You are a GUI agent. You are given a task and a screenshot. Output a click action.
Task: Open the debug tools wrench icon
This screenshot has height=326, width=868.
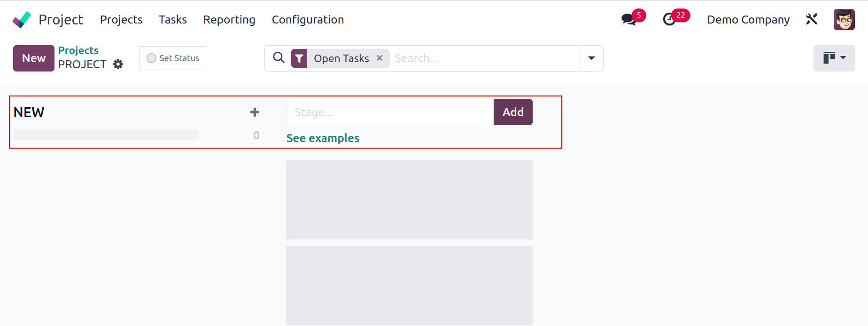coord(812,19)
